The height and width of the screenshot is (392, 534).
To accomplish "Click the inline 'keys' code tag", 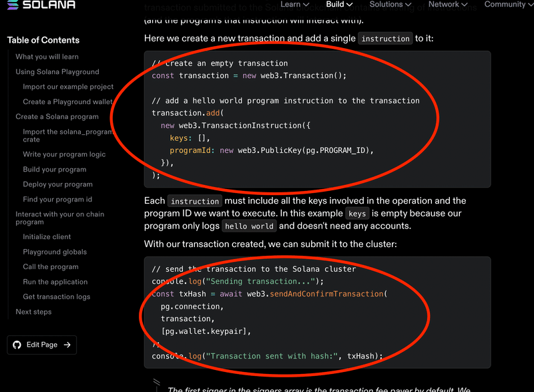I will tap(357, 214).
